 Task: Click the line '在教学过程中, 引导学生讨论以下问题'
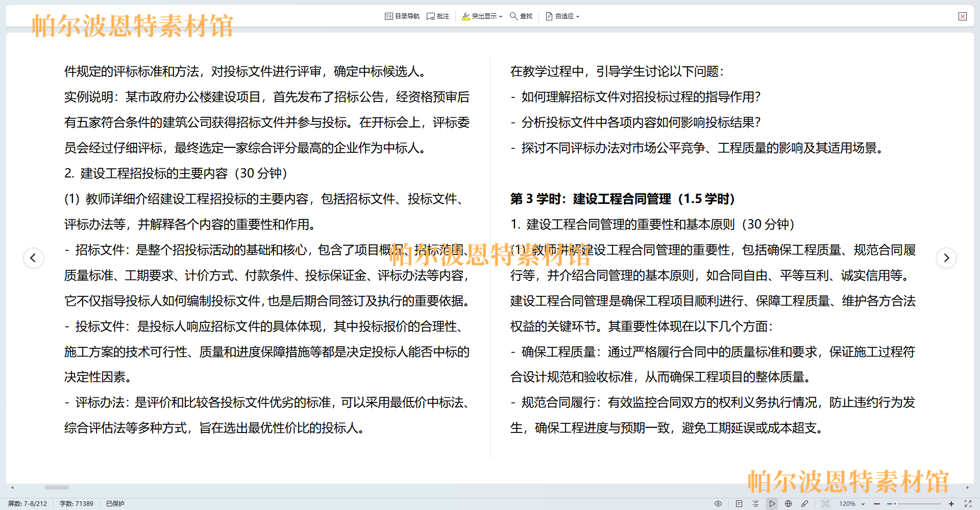(x=617, y=71)
